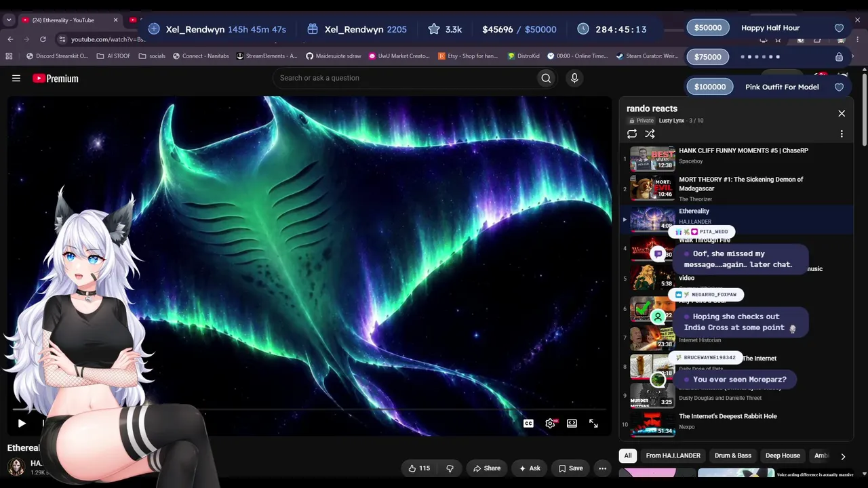Like the video with 115 likes
Image resolution: width=868 pixels, height=488 pixels.
418,468
